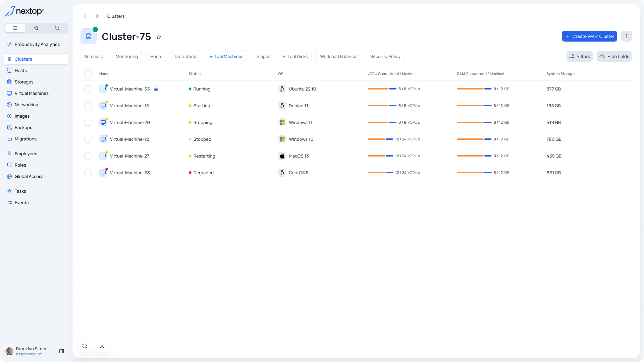
Task: Open the Images tab
Action: pyautogui.click(x=263, y=56)
